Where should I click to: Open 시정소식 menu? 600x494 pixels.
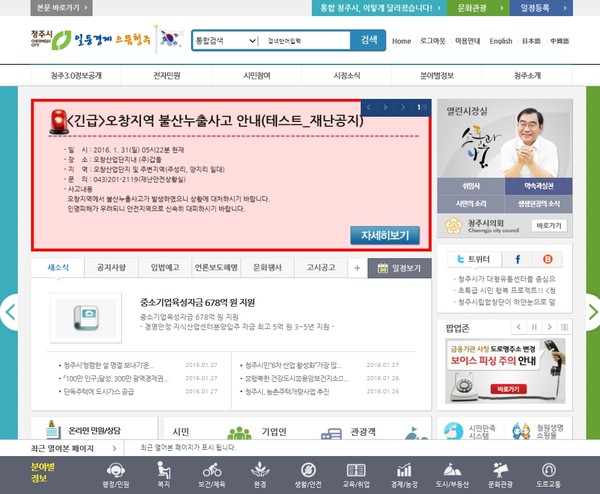point(347,75)
